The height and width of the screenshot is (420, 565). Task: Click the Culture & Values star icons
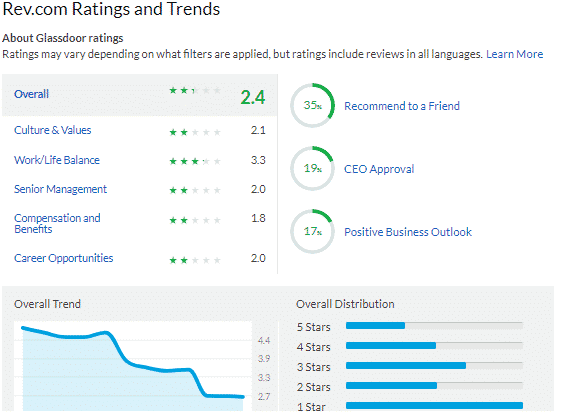click(x=195, y=132)
